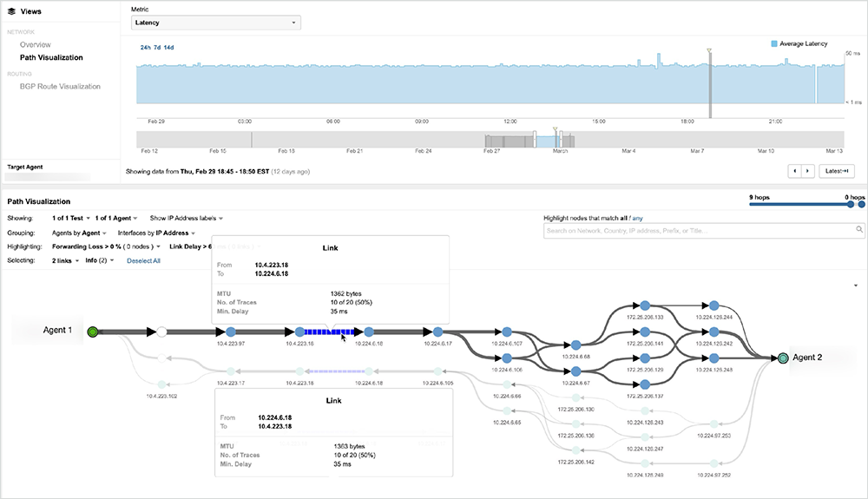This screenshot has width=868, height=499.
Task: Click the search magnifier icon
Action: click(859, 230)
